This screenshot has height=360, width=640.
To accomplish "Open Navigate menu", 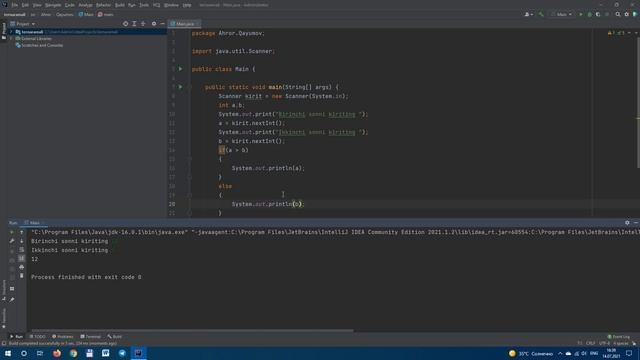I will click(53, 5).
